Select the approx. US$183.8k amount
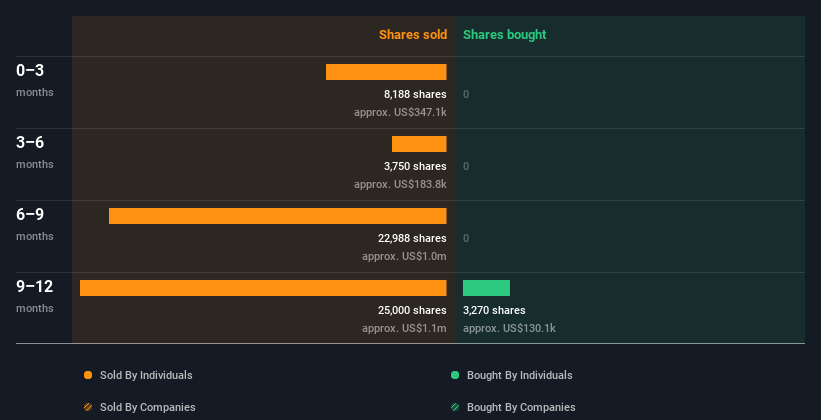Image resolution: width=821 pixels, height=420 pixels. 400,184
